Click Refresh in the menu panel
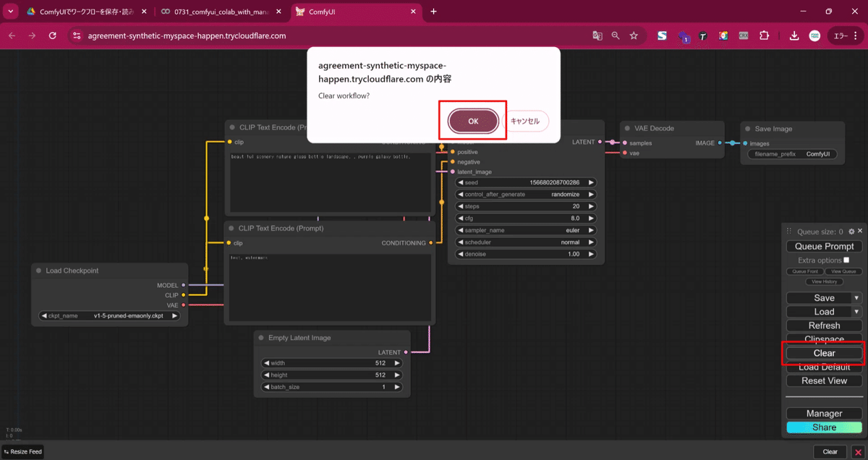This screenshot has height=460, width=868. click(x=825, y=325)
